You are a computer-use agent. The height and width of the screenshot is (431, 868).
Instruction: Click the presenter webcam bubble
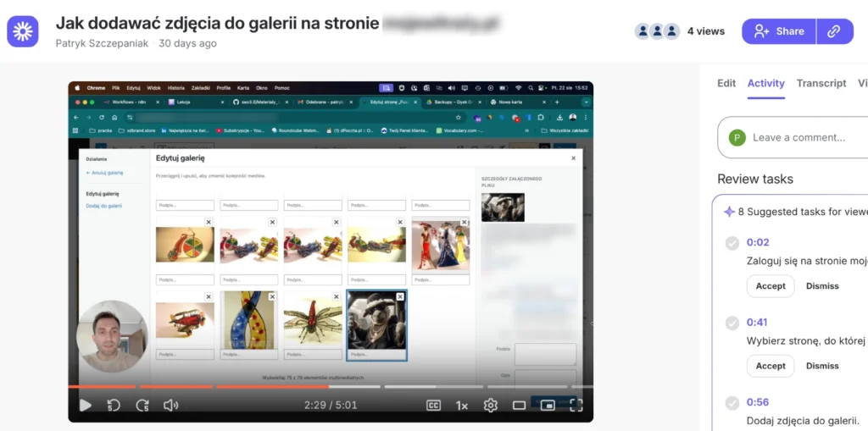coord(112,336)
